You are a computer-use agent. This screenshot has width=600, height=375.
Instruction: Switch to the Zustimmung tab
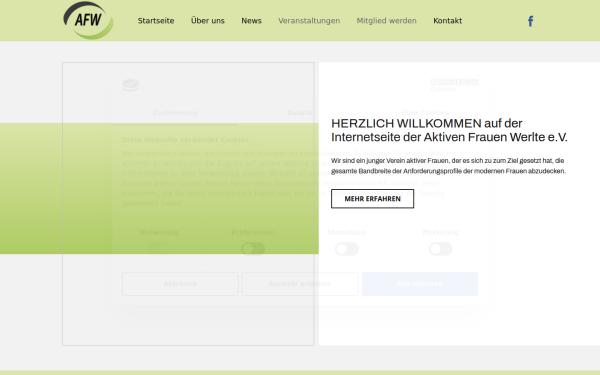click(x=175, y=113)
